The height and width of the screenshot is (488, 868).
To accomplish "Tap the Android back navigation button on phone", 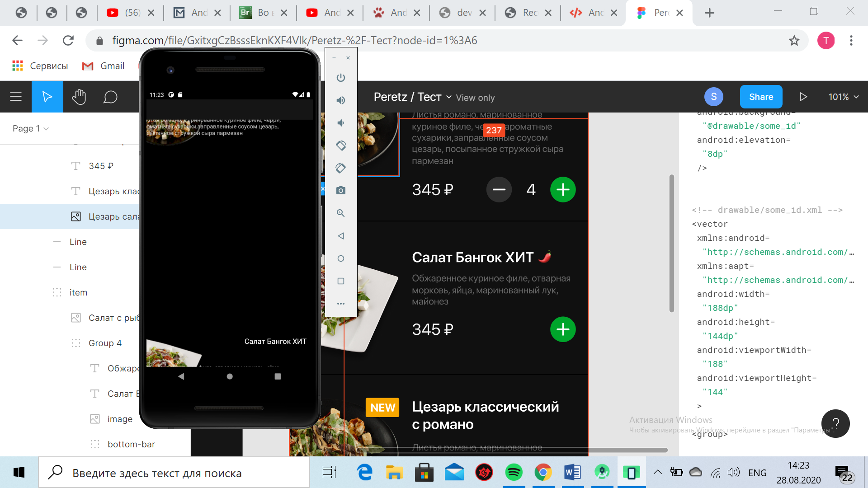I will click(x=181, y=376).
